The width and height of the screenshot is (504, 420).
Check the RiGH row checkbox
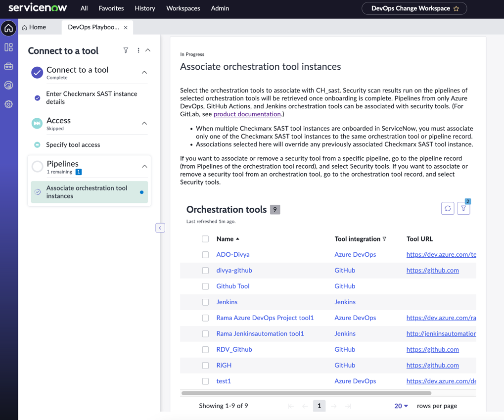[205, 365]
